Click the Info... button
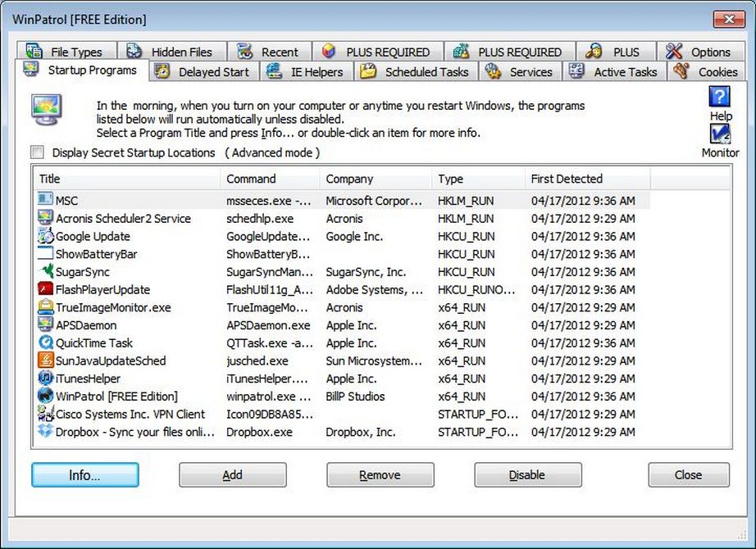 coord(85,474)
